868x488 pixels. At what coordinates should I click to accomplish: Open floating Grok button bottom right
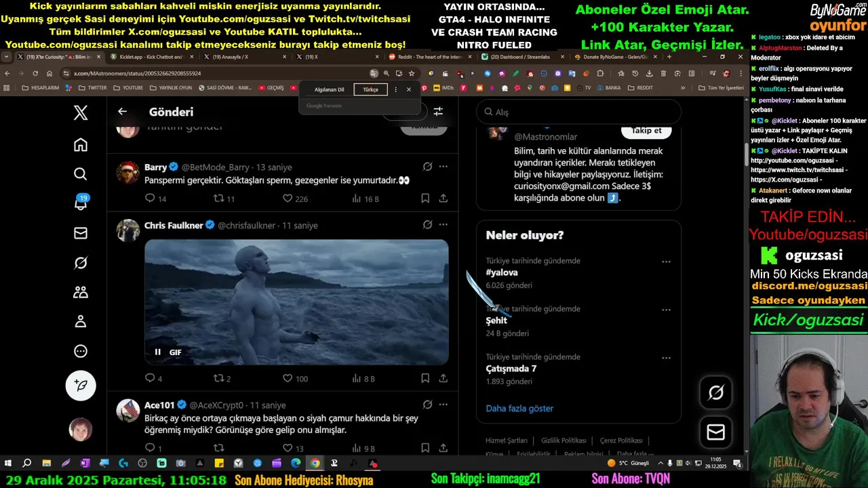coord(715,392)
